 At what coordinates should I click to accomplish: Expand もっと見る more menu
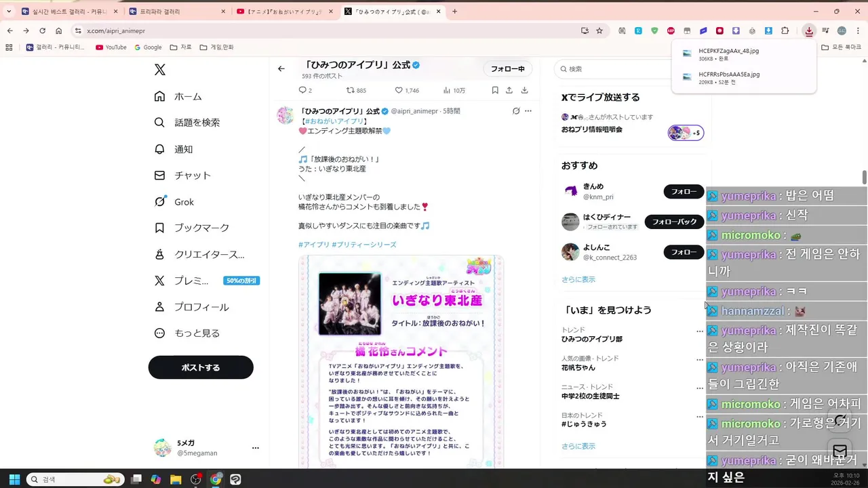[186, 333]
